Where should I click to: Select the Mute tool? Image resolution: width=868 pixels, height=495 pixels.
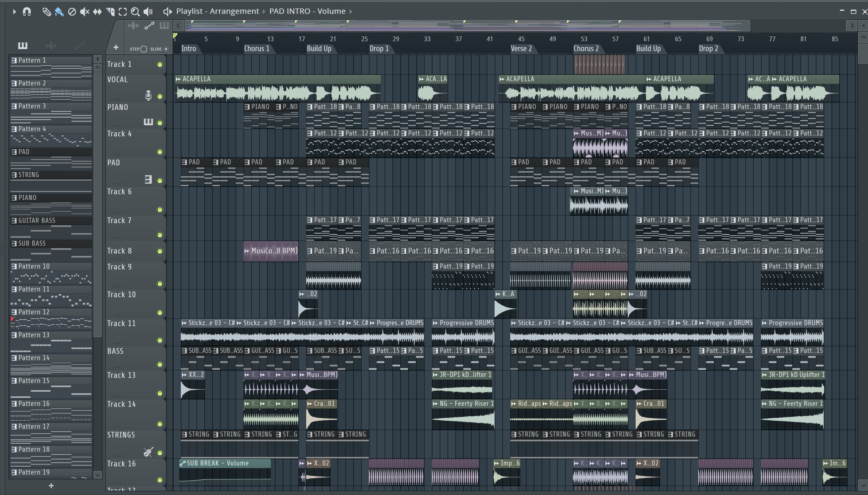coord(84,11)
